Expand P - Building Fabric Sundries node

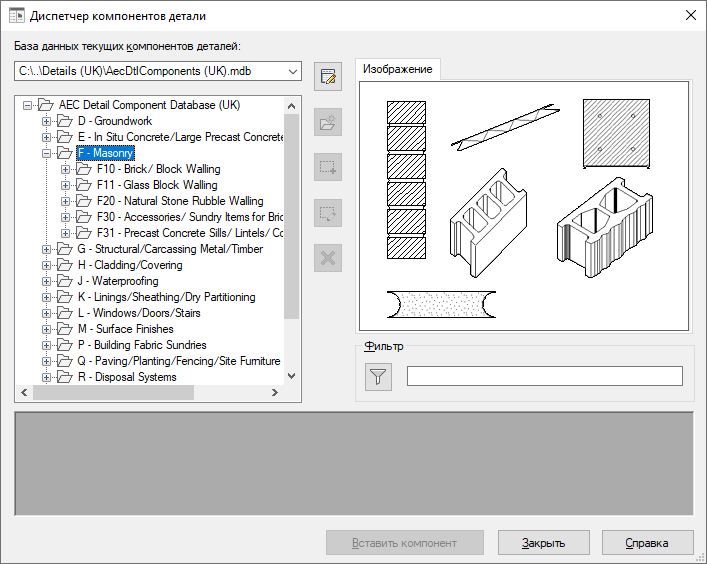tap(46, 345)
